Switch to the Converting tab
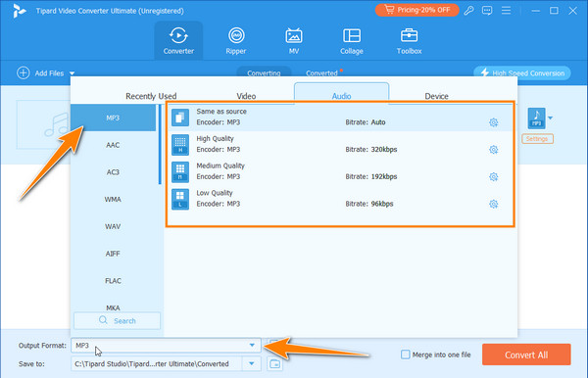 click(x=264, y=73)
